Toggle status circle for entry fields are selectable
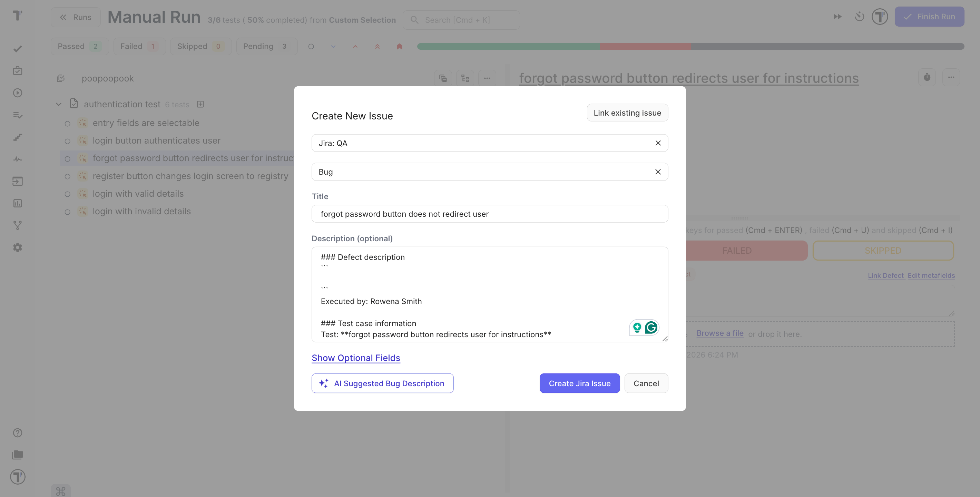Image resolution: width=980 pixels, height=497 pixels. (67, 123)
